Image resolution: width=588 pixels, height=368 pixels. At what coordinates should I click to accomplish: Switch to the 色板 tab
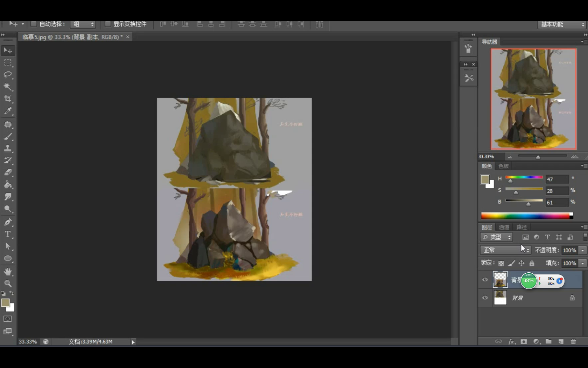503,166
